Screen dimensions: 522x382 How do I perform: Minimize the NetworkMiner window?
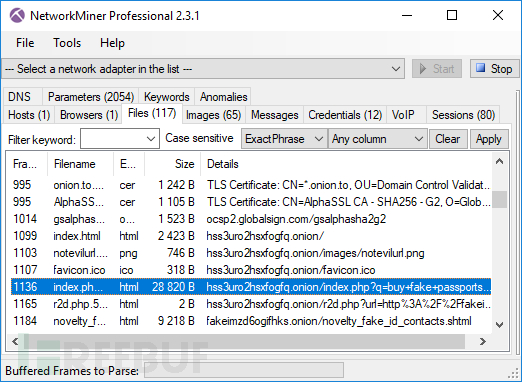click(x=407, y=15)
